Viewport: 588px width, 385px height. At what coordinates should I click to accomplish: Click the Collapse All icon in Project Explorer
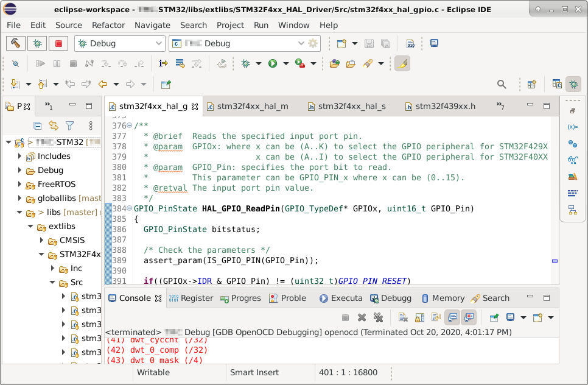[x=38, y=125]
